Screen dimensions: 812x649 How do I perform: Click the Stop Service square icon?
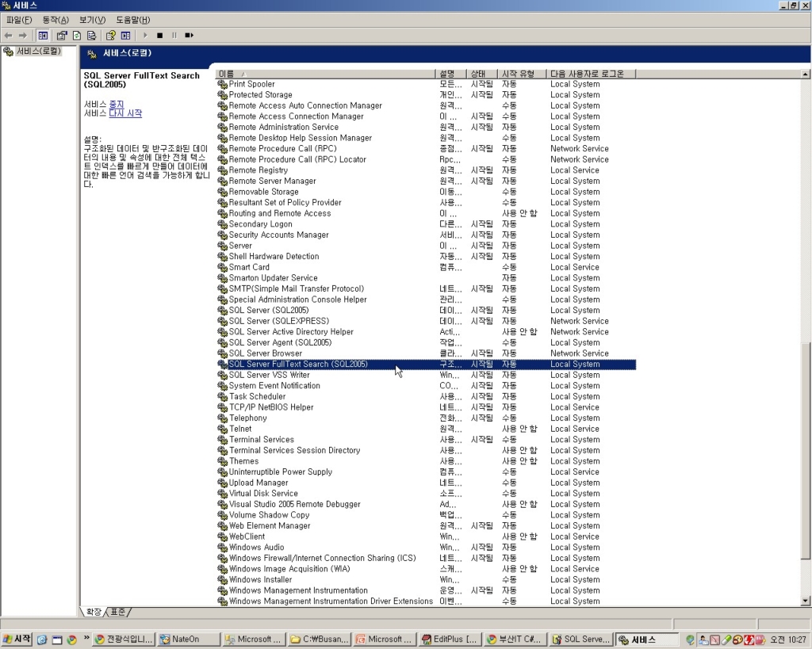[159, 35]
